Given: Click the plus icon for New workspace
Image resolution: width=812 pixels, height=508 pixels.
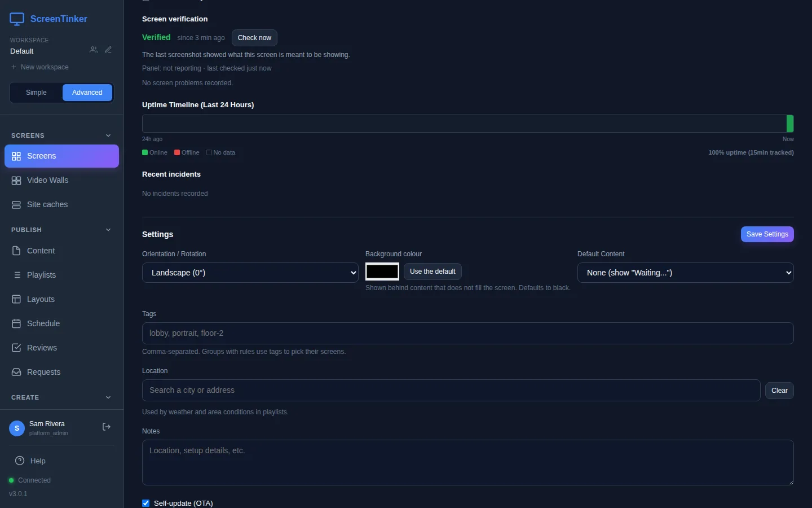Looking at the screenshot, I should tap(14, 67).
